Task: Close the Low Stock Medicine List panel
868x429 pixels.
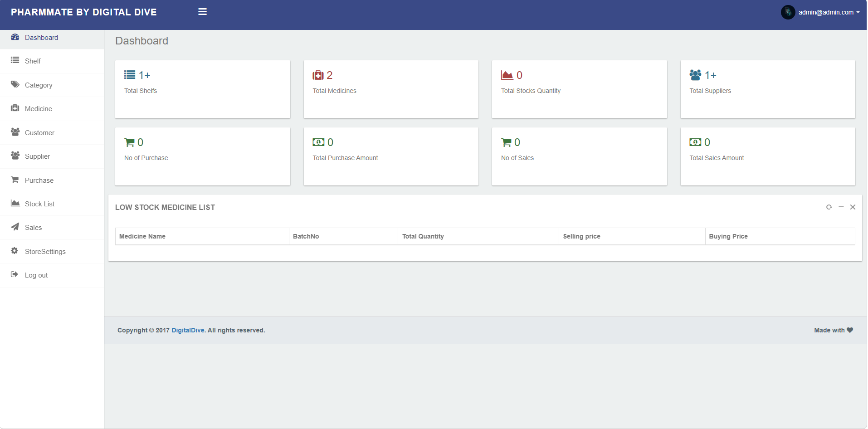Action: [853, 207]
